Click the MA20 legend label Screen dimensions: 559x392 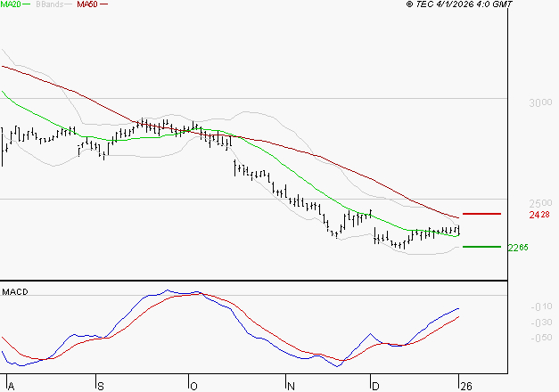11,4
